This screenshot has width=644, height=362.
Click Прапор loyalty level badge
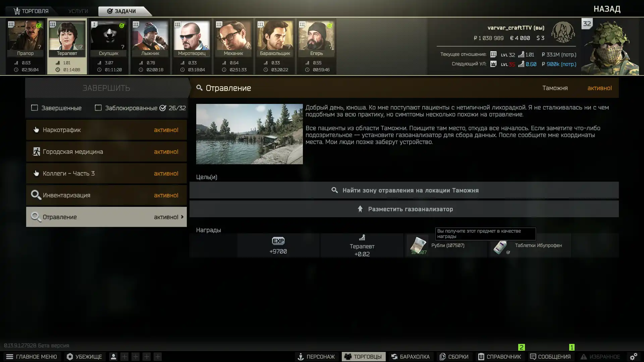tap(11, 24)
